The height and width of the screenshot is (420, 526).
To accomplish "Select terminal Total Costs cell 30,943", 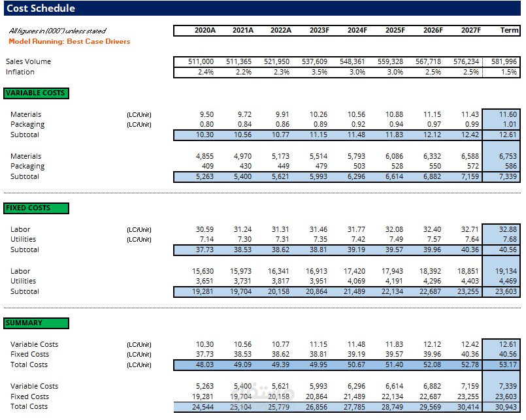I will pos(506,407).
